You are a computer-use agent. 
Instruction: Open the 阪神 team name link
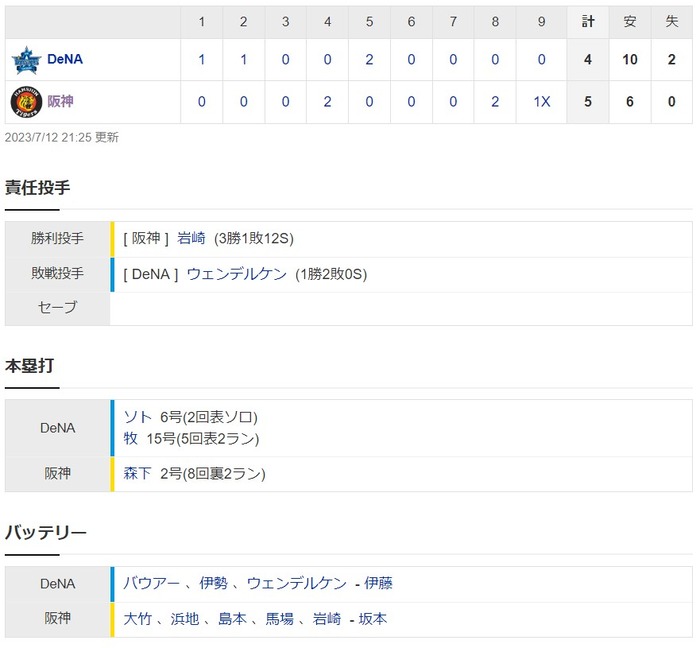pyautogui.click(x=60, y=102)
